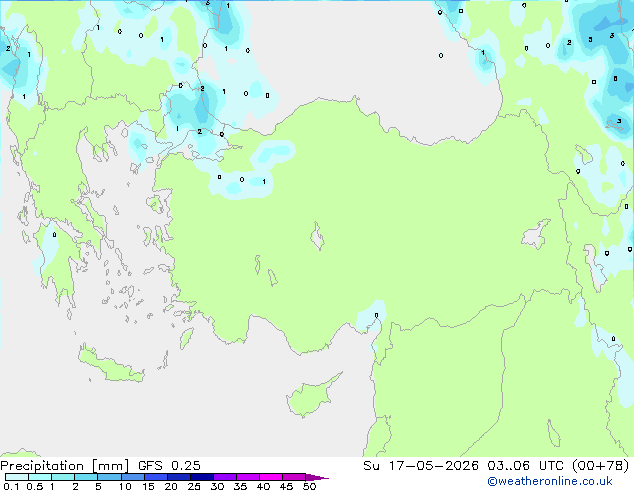Click the 5–10 mm legend color box

tap(110, 477)
